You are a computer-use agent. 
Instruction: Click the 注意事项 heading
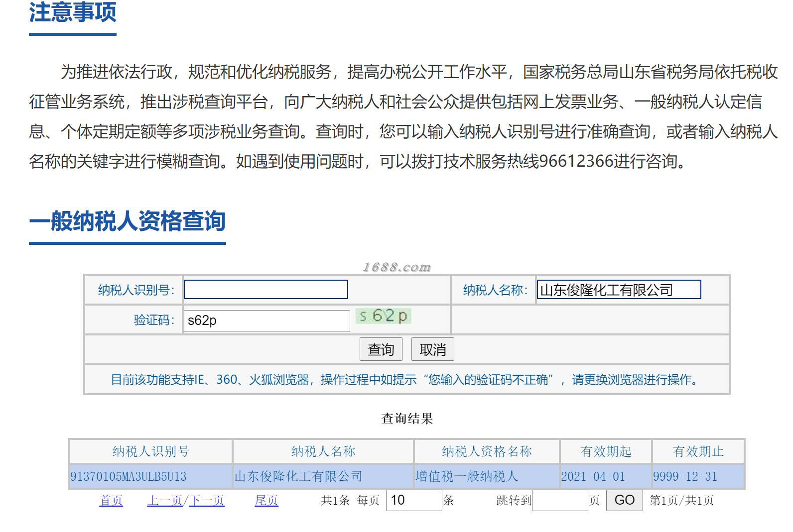point(73,12)
